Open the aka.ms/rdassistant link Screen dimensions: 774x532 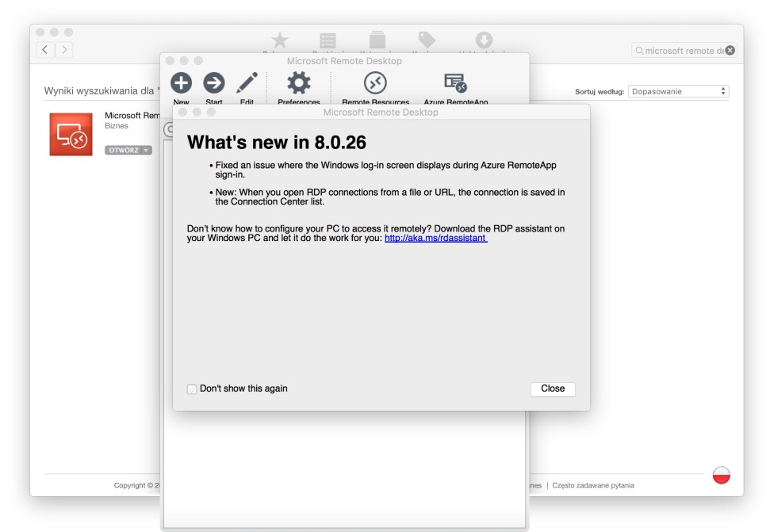pyautogui.click(x=436, y=238)
